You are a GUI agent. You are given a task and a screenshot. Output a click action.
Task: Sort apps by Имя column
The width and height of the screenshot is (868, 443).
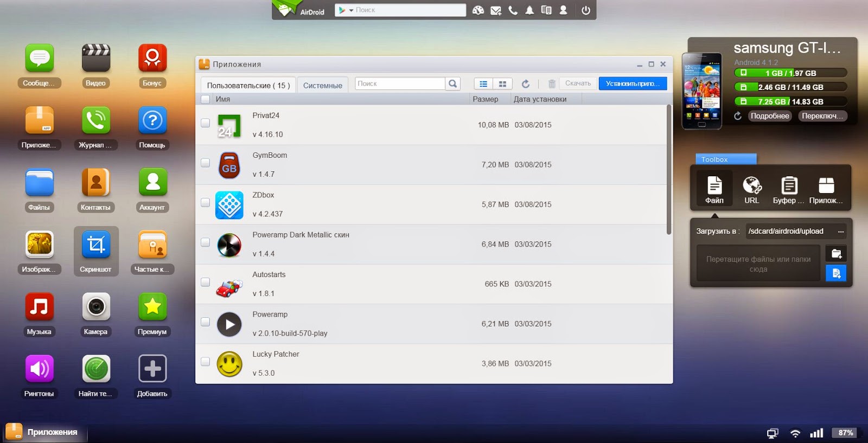tap(223, 99)
